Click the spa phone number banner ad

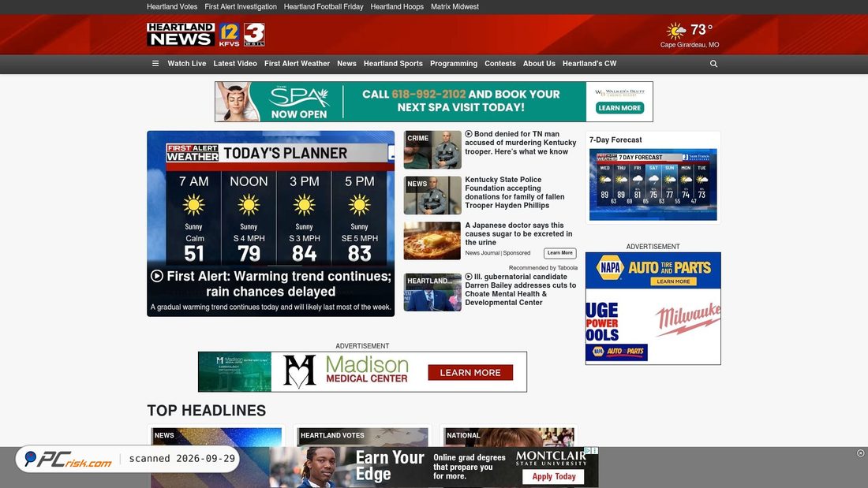[434, 102]
